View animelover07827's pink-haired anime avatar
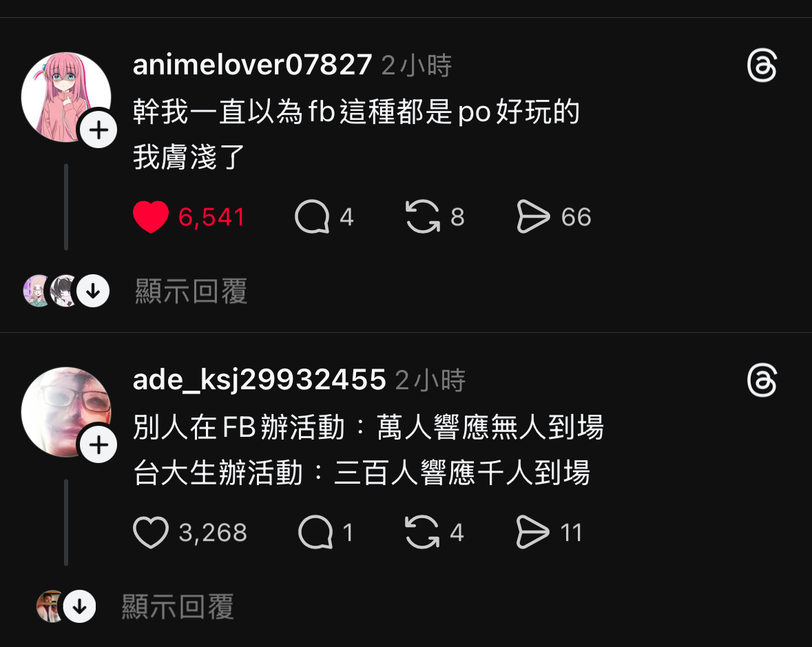Screen dimensions: 812x647 [x=65, y=97]
